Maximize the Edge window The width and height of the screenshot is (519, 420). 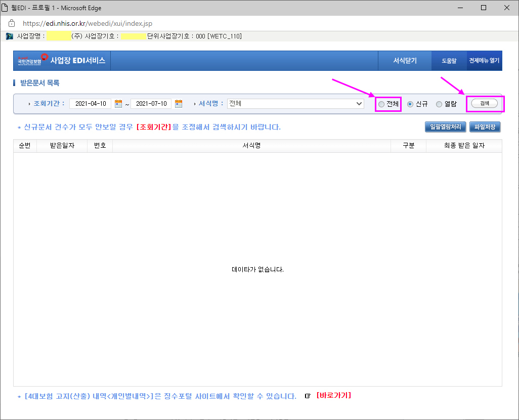484,8
